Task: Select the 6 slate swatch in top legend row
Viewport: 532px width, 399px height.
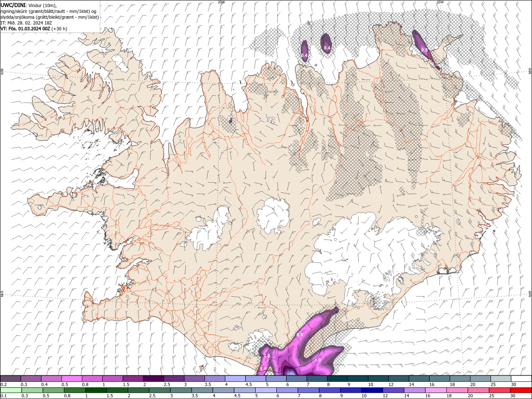Action: pyautogui.click(x=296, y=379)
